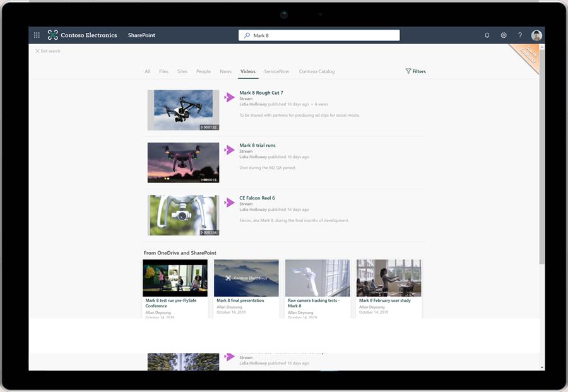Open notifications via the bell icon
The width and height of the screenshot is (568, 392).
[487, 35]
